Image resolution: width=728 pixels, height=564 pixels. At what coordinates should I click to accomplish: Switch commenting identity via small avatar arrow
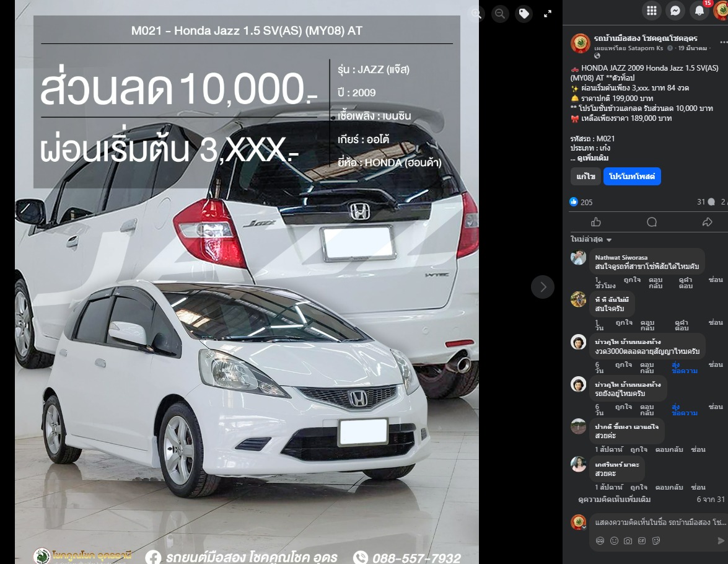[x=584, y=528]
